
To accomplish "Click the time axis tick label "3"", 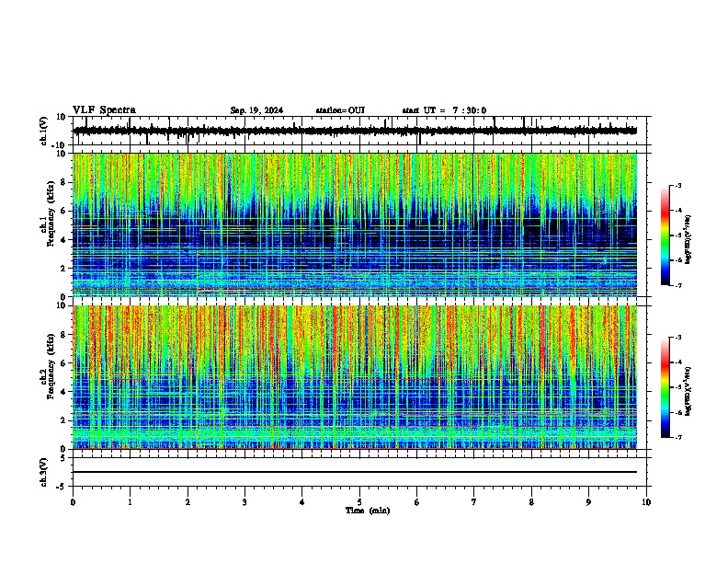I will pyautogui.click(x=245, y=502).
